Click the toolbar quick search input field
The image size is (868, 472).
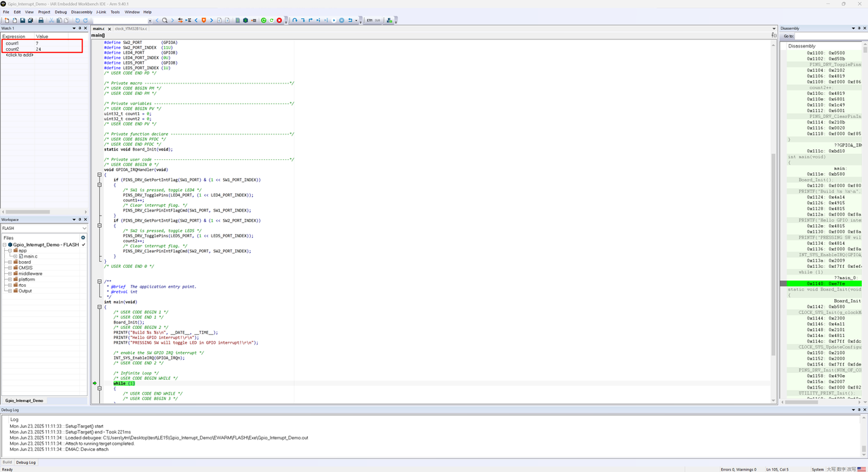pos(120,20)
